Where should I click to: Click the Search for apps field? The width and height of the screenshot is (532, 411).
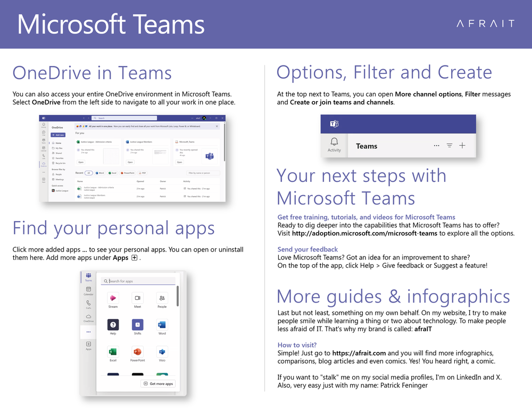click(x=138, y=281)
